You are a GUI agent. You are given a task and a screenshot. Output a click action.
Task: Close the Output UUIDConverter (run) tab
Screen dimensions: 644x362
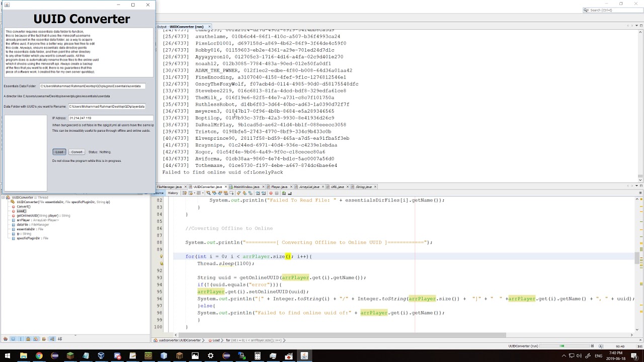[x=210, y=26]
